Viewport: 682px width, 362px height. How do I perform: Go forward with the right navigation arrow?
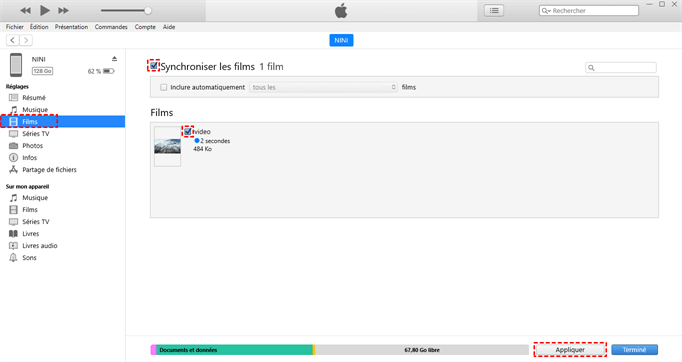click(x=26, y=40)
